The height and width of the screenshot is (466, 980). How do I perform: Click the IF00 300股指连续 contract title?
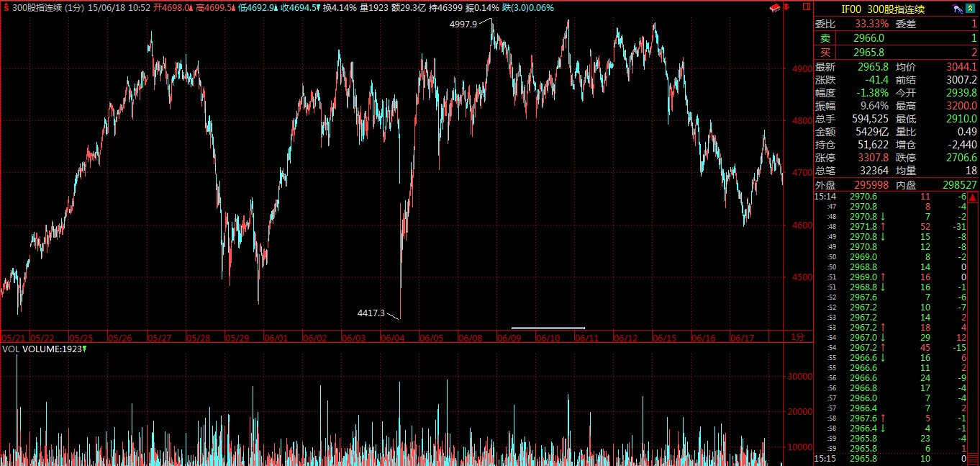[x=884, y=9]
